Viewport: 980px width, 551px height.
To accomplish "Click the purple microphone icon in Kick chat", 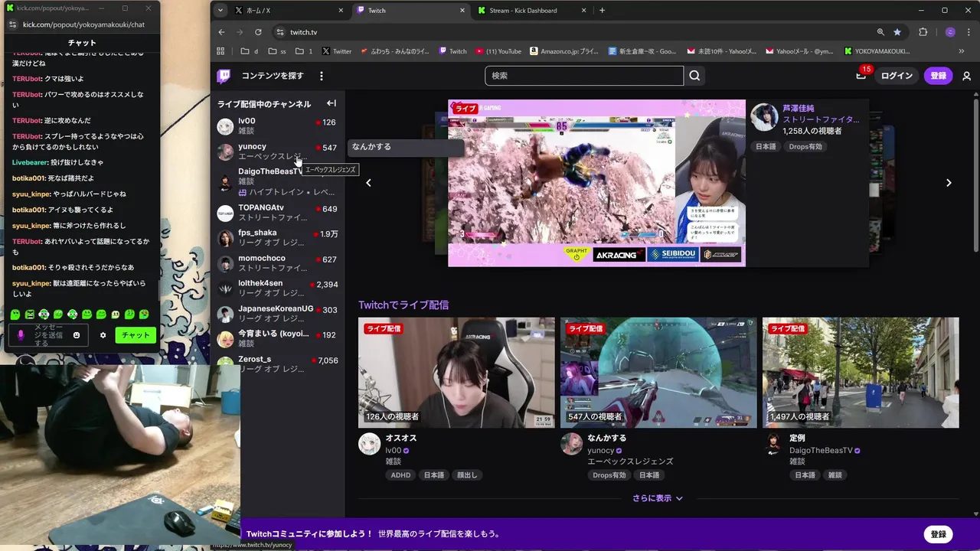I will pyautogui.click(x=21, y=335).
